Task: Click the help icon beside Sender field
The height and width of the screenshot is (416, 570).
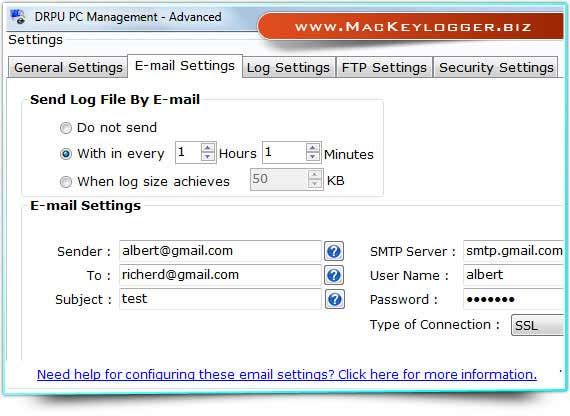Action: coord(334,251)
